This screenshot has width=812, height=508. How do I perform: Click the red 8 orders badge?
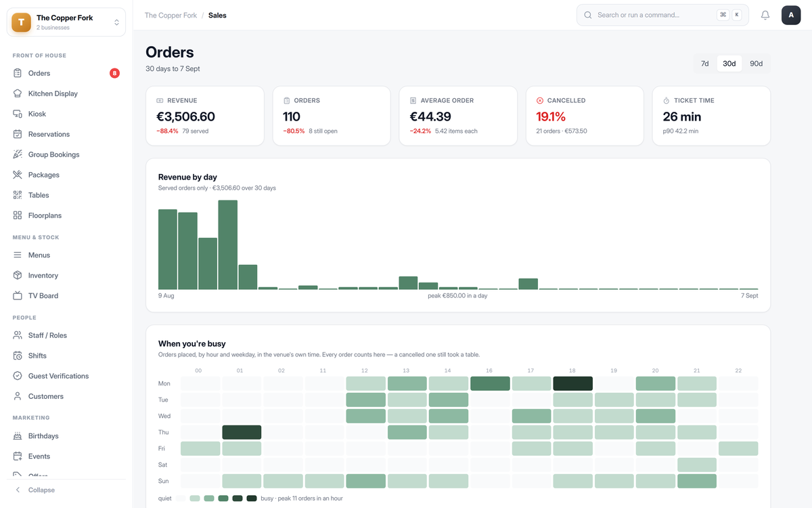[114, 73]
